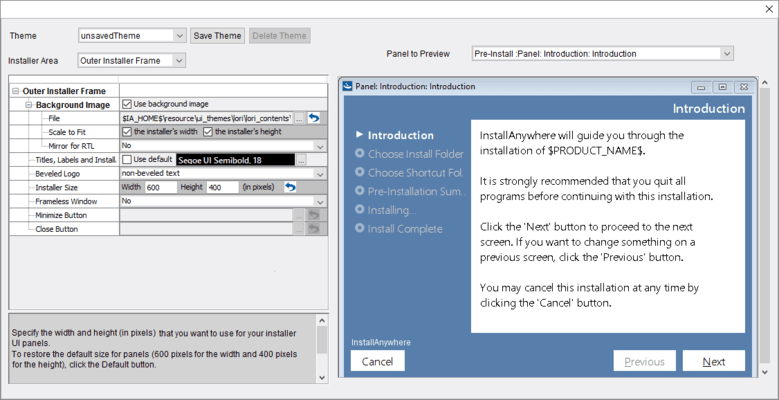Select the Installer Size property row label
Image resolution: width=779 pixels, height=400 pixels.
pyautogui.click(x=57, y=188)
